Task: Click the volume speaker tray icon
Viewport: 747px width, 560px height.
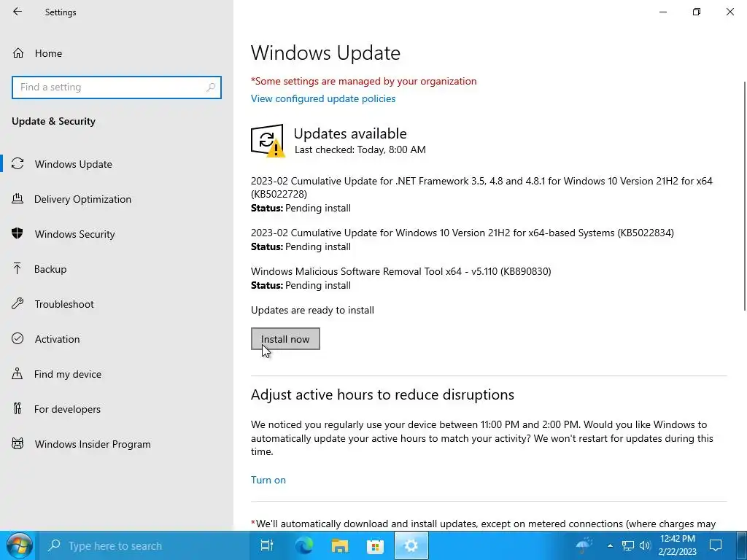Action: coord(645,545)
